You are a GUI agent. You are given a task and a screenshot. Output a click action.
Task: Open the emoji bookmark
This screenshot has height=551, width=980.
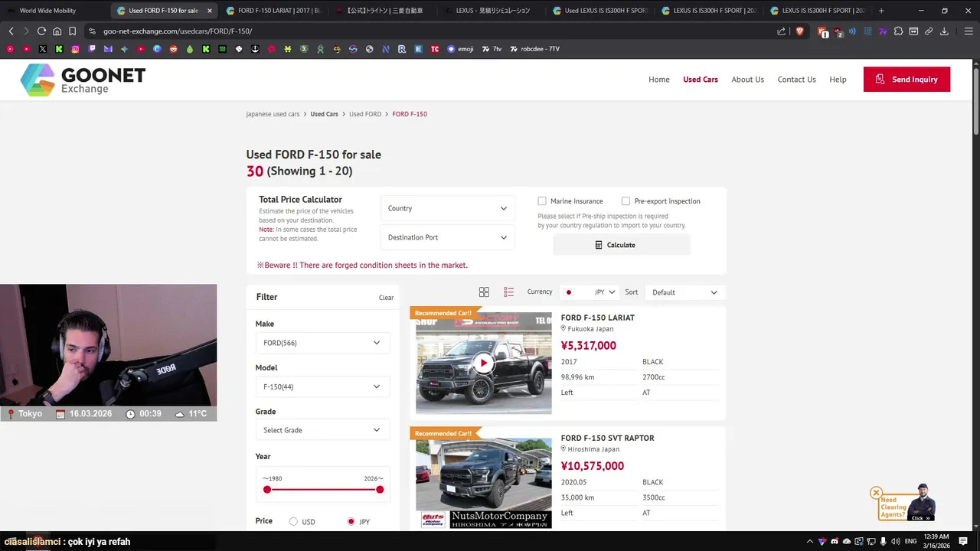(x=460, y=49)
